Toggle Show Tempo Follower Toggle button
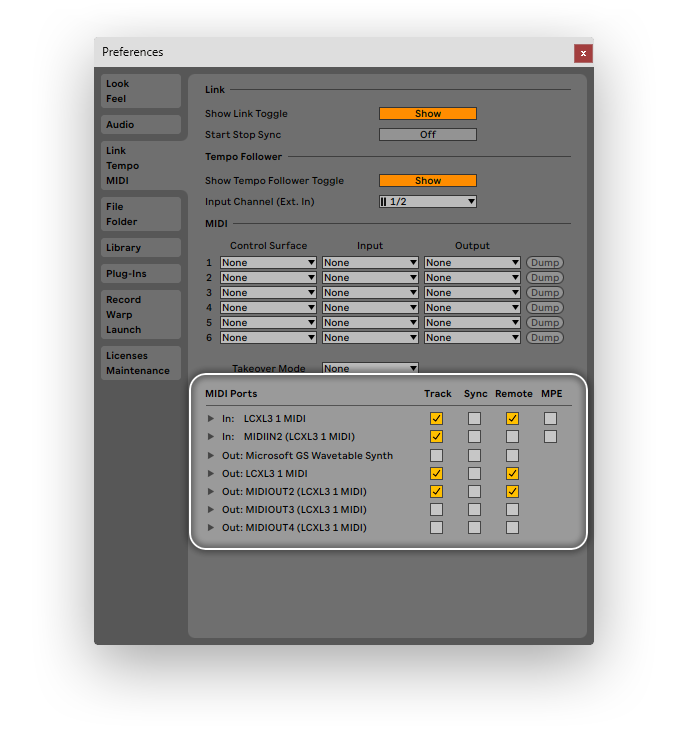Image resolution: width=688 pixels, height=751 pixels. pos(428,181)
